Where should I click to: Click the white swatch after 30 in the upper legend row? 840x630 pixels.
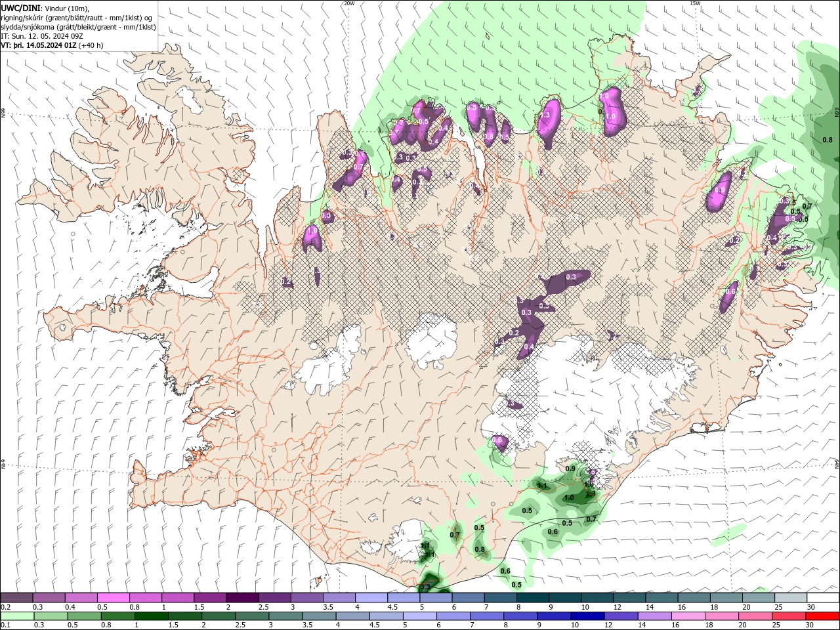tap(823, 598)
